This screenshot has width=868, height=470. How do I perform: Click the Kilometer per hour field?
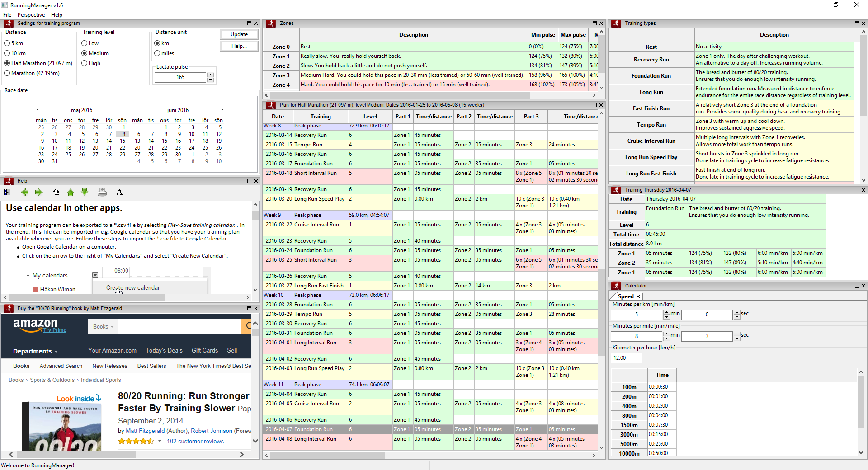click(626, 358)
